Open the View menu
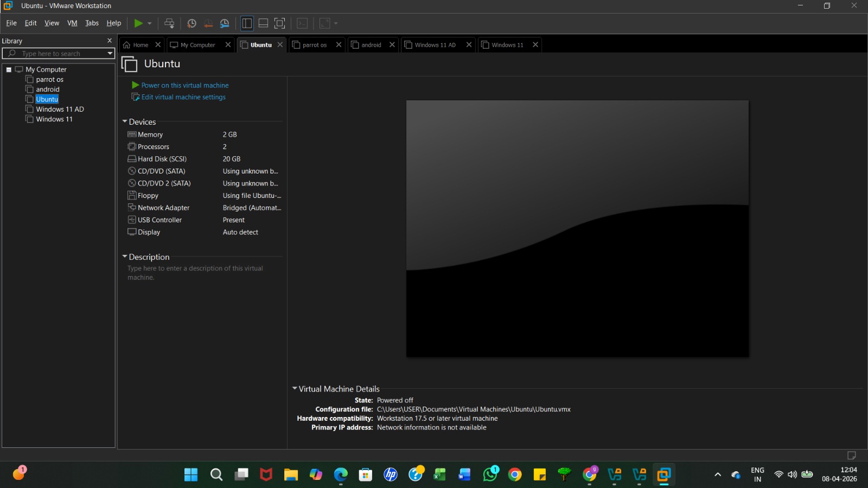868x488 pixels. 52,23
